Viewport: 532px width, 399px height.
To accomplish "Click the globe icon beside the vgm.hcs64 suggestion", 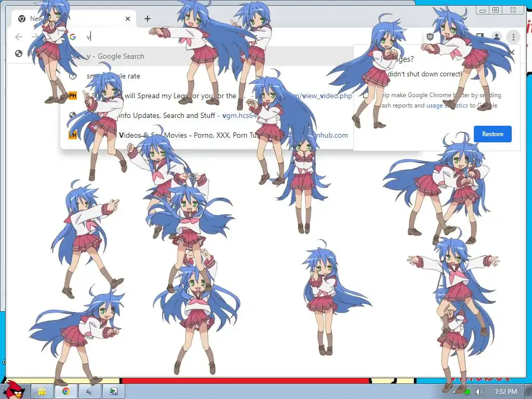I will coord(73,115).
